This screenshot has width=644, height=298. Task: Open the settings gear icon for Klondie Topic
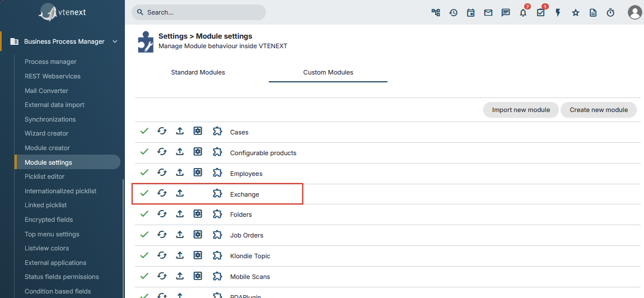point(198,255)
